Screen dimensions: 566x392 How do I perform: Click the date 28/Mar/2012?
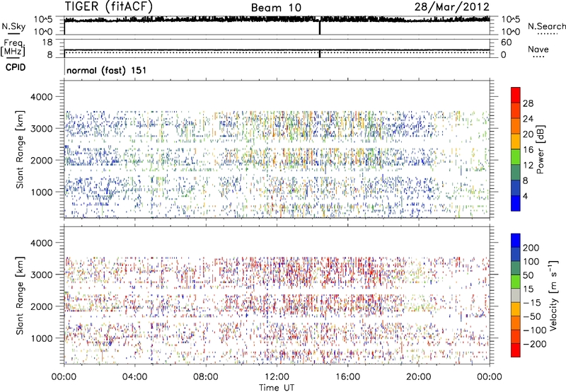(452, 7)
